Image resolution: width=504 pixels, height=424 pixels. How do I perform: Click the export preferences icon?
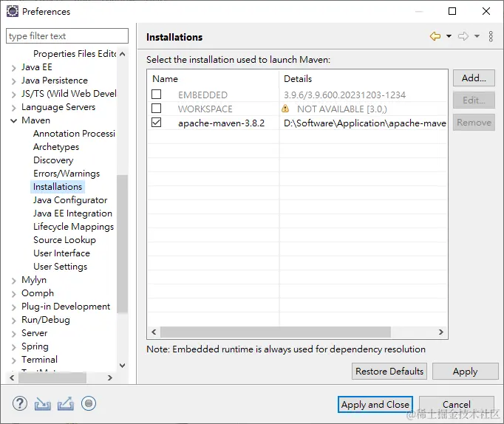66,404
